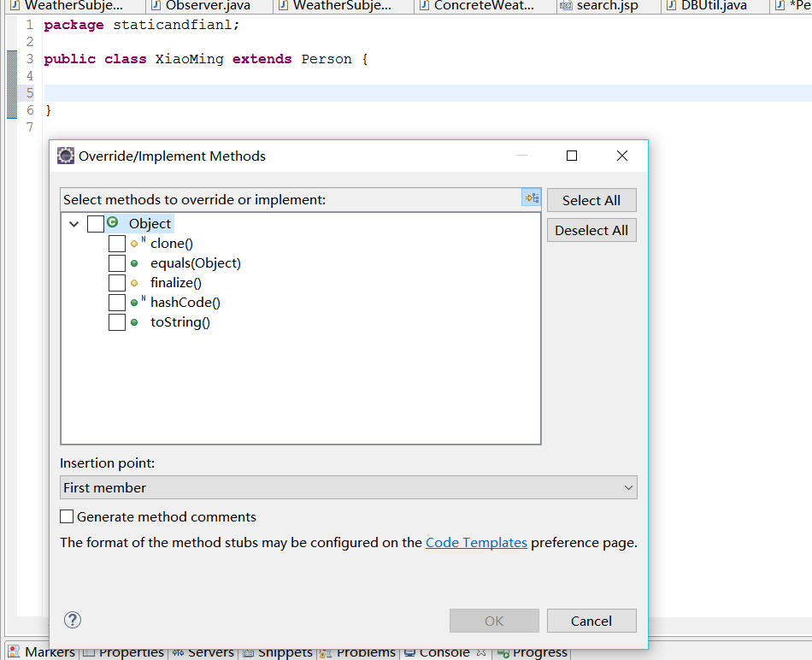Enable Generate method comments

click(x=67, y=516)
